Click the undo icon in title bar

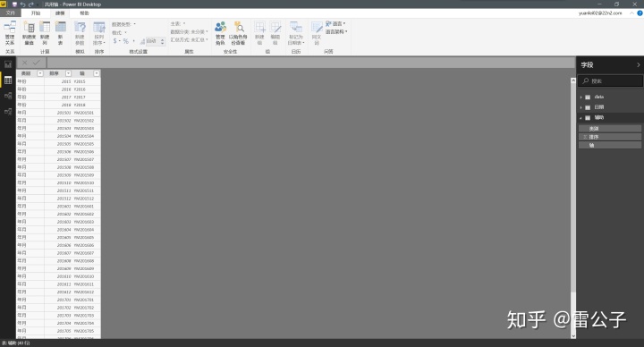click(23, 4)
